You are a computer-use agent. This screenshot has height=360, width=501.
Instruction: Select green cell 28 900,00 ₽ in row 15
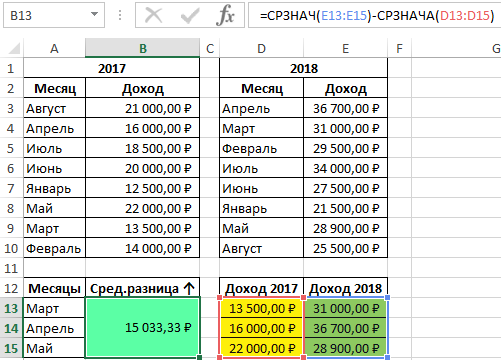(346, 348)
